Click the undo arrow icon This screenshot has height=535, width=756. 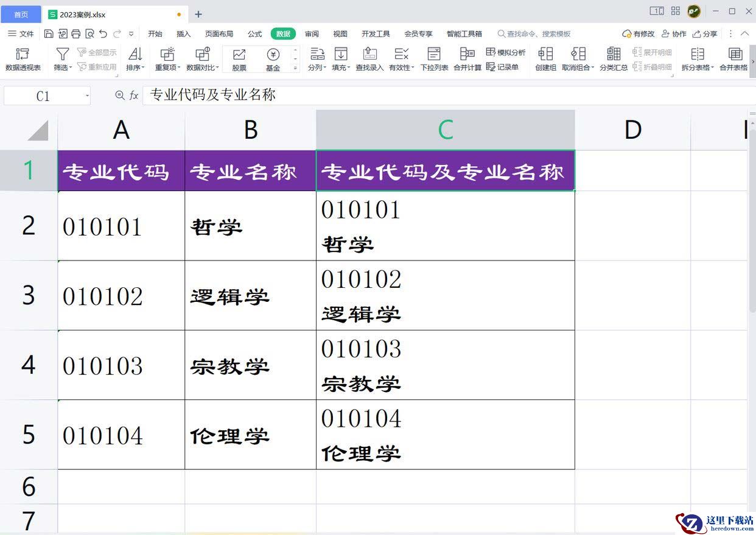point(103,34)
